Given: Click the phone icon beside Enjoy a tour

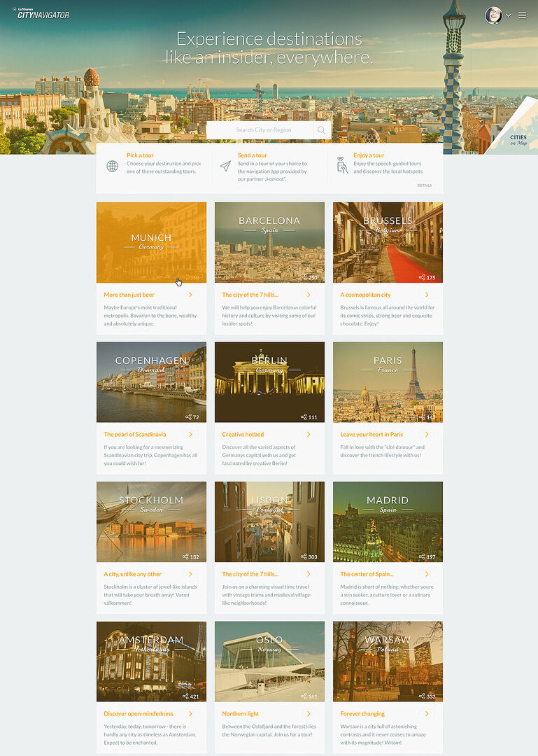Looking at the screenshot, I should pos(341,165).
